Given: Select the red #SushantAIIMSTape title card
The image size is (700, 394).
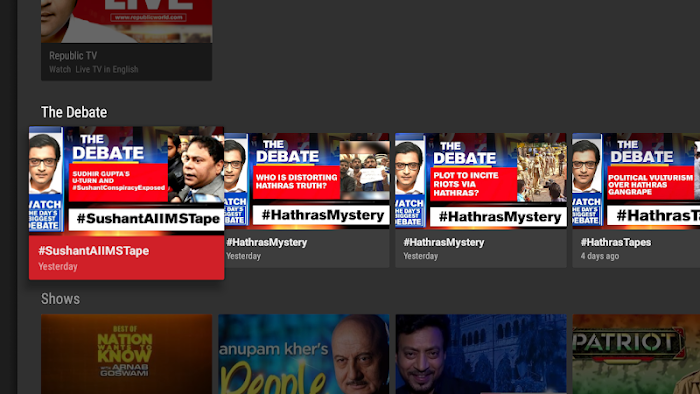Looking at the screenshot, I should (x=126, y=257).
